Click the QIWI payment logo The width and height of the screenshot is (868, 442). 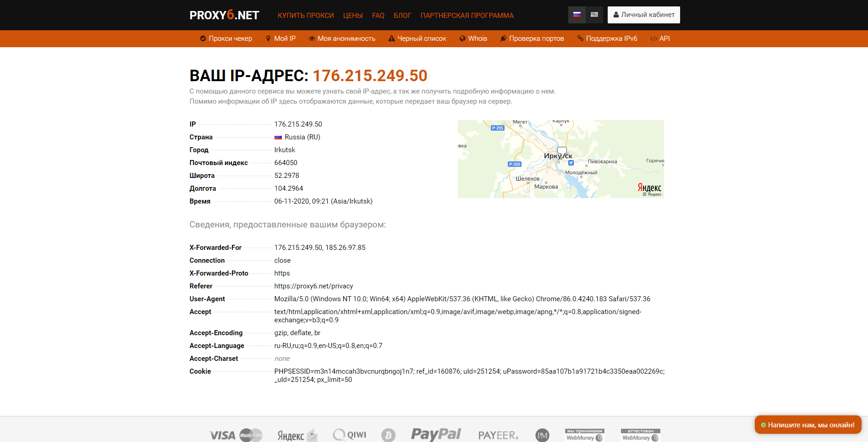349,435
